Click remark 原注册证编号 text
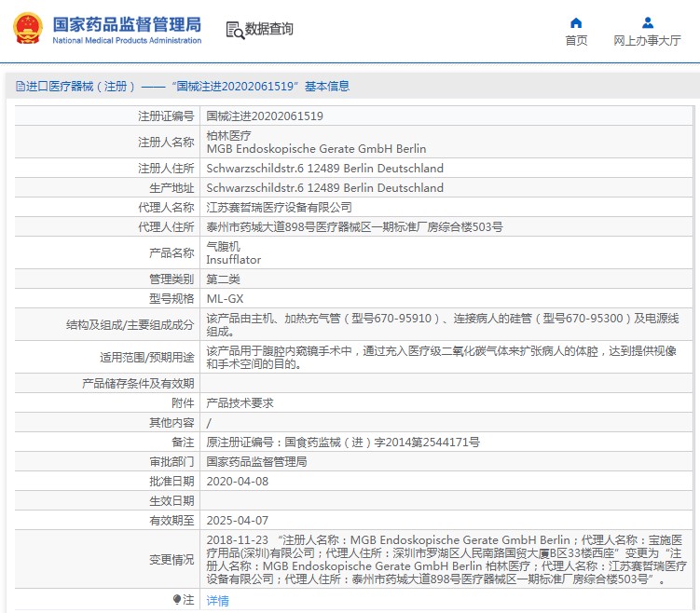700x613 pixels. pos(343,443)
